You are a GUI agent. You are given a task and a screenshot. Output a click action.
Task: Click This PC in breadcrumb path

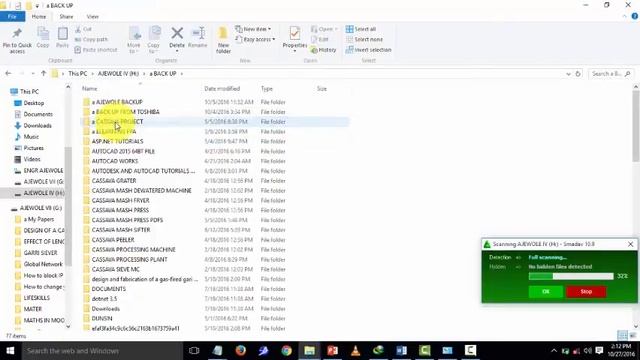pyautogui.click(x=78, y=73)
